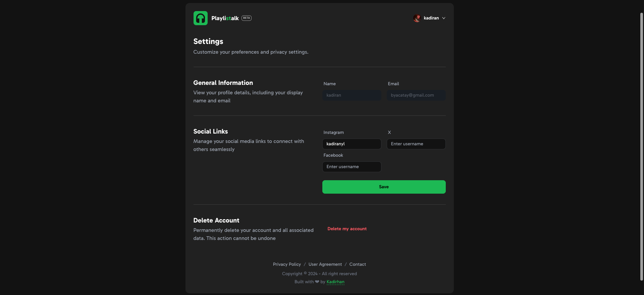Click the disabled Name field
The image size is (644, 295).
pyautogui.click(x=352, y=95)
